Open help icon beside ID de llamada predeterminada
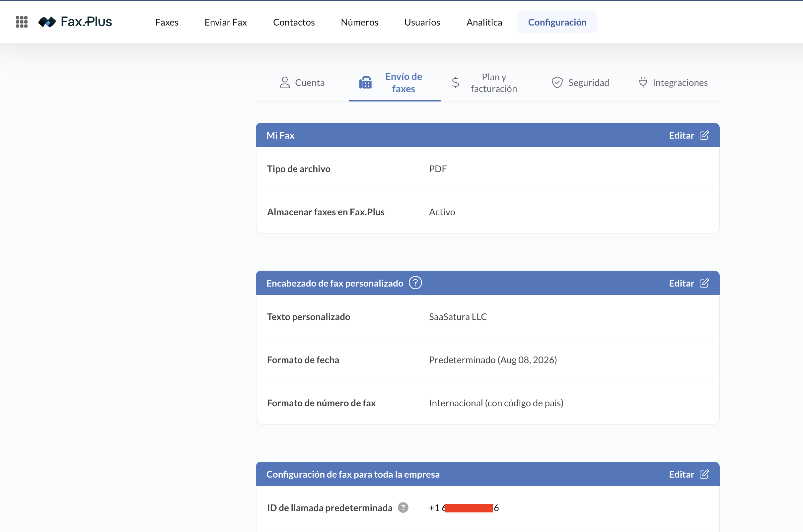This screenshot has width=803, height=532. tap(403, 507)
